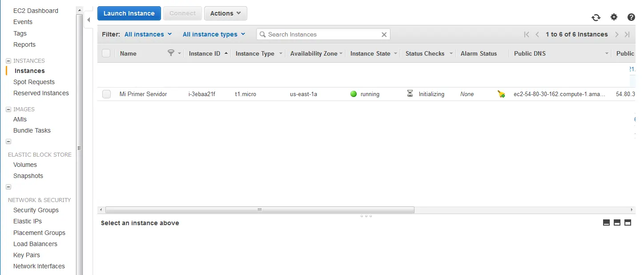
Task: Set details pane to half height layout
Action: 617,222
